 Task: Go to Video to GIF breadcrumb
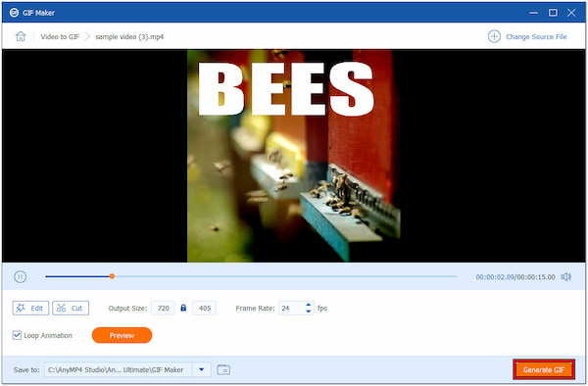point(60,36)
